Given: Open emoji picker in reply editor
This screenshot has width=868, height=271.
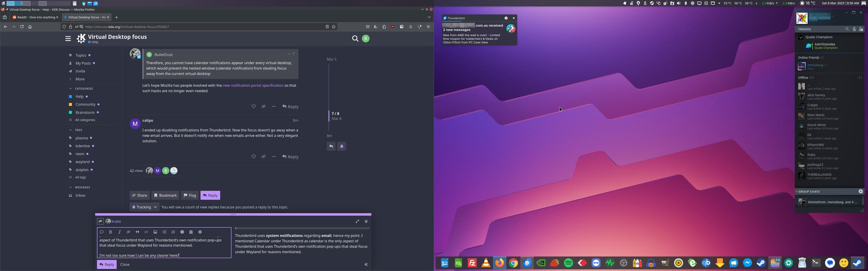Looking at the screenshot, I should click(x=182, y=232).
